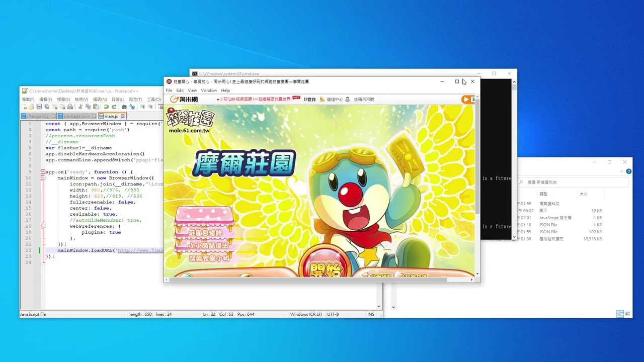Screen dimensions: 644x362
Task: Click the Paste icon in Notepad++ toolbar
Action: [96, 107]
